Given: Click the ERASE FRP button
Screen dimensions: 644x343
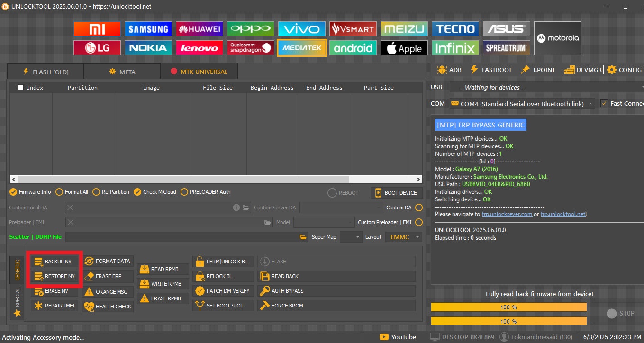Looking at the screenshot, I should 109,276.
